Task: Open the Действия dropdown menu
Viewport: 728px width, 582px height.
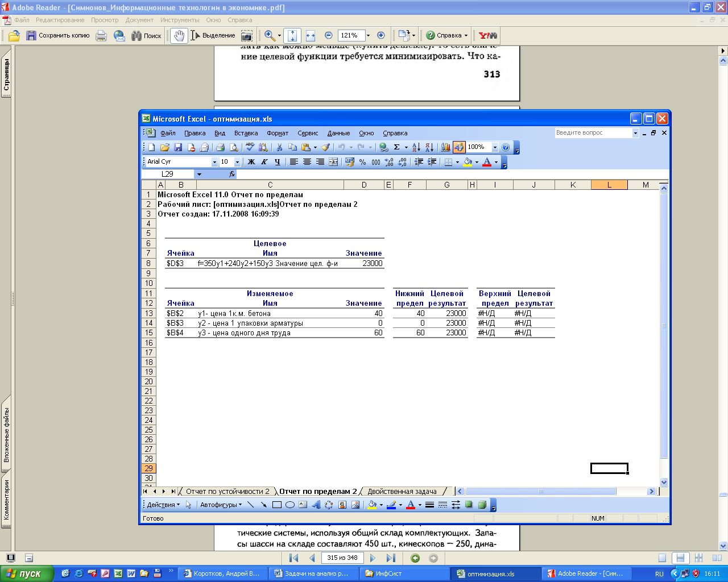Action: click(163, 505)
